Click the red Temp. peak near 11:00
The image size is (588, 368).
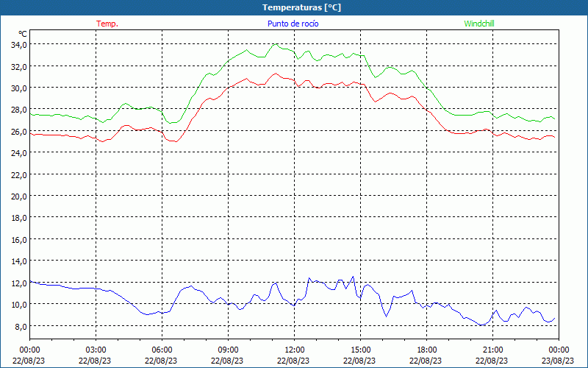click(x=276, y=73)
